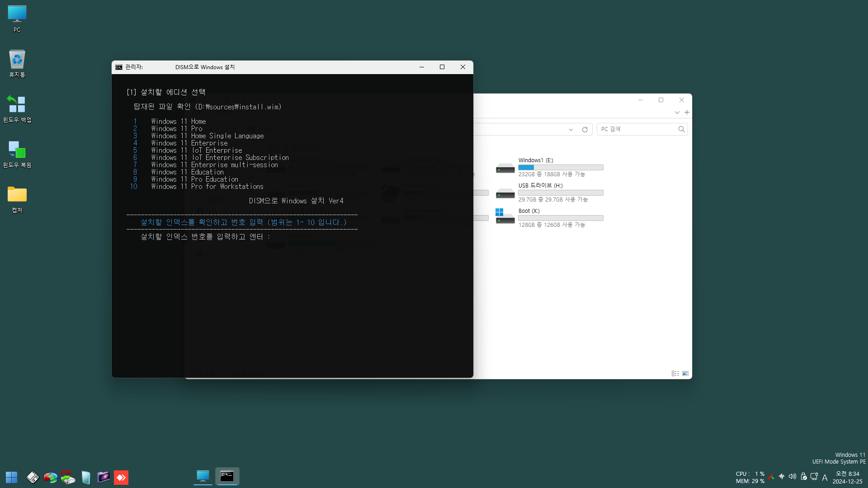868x488 pixels.
Task: Open the Recycle Bin (휴지통) desktop icon
Action: click(x=17, y=64)
